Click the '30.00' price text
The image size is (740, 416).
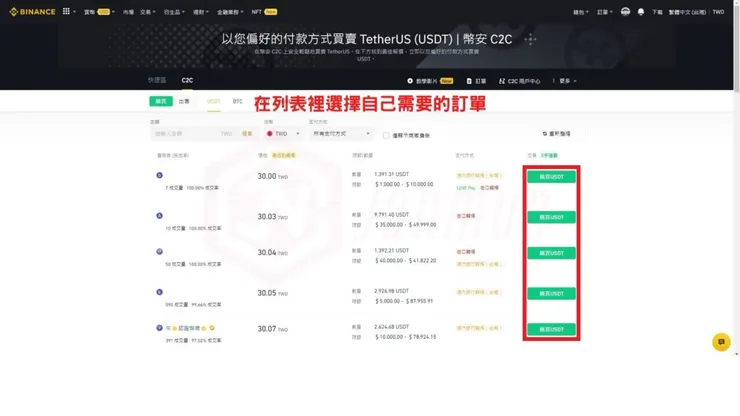(267, 176)
